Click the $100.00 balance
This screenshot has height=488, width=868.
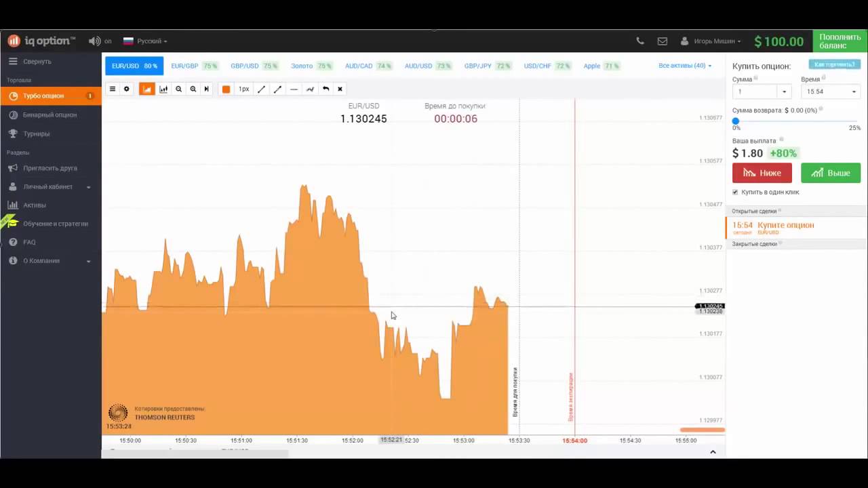(x=778, y=41)
